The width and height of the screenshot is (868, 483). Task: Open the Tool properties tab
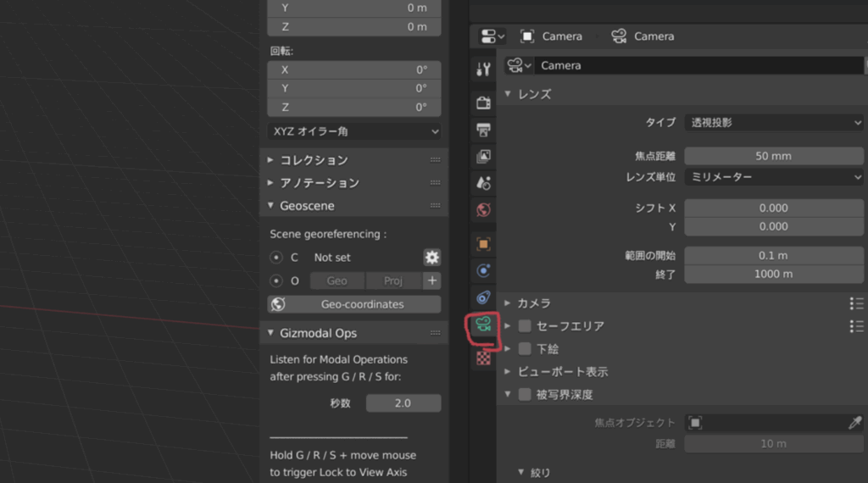(483, 69)
